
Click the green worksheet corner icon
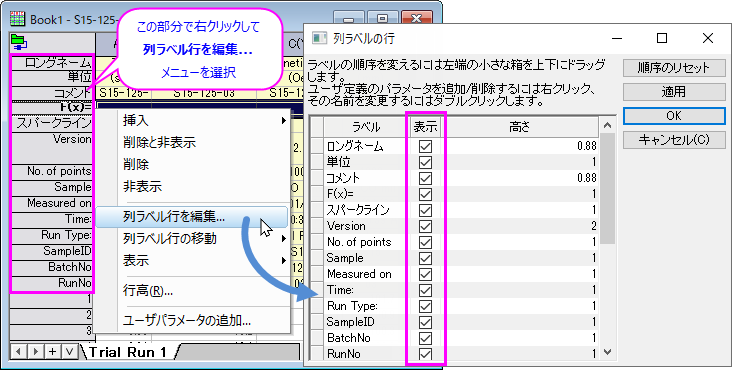tap(19, 42)
